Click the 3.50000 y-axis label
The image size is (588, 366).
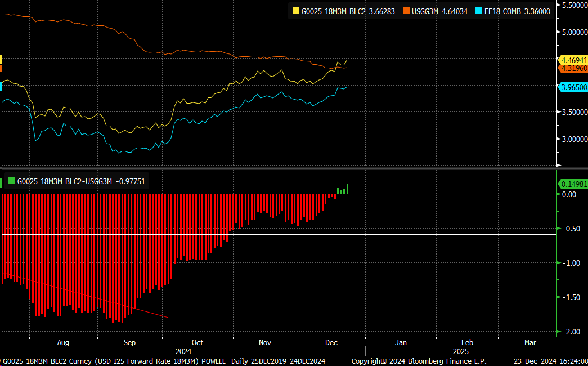[x=574, y=112]
